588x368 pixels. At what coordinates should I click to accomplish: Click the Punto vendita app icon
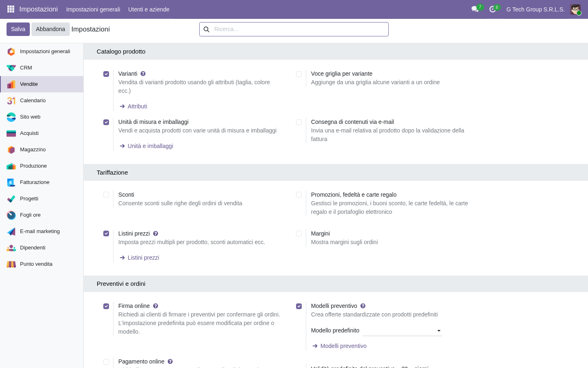point(11,264)
